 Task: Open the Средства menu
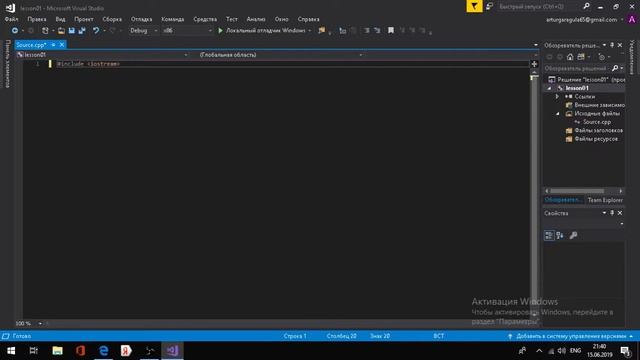tap(205, 19)
